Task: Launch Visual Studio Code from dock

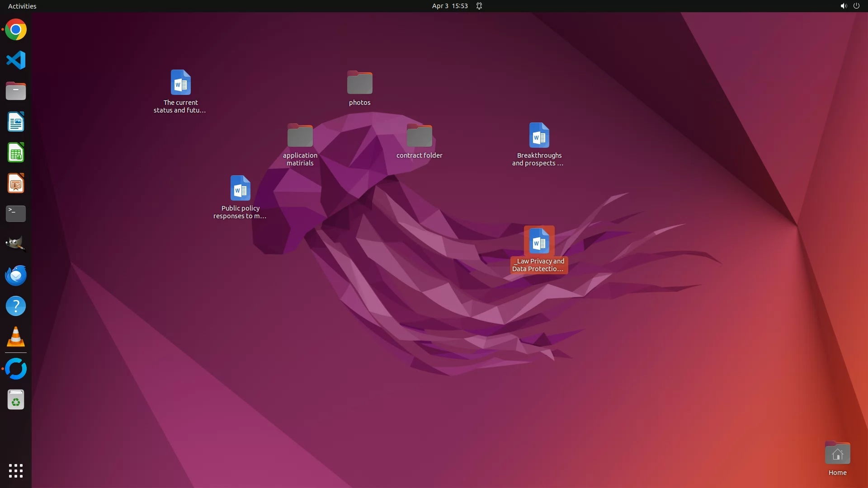Action: click(16, 60)
